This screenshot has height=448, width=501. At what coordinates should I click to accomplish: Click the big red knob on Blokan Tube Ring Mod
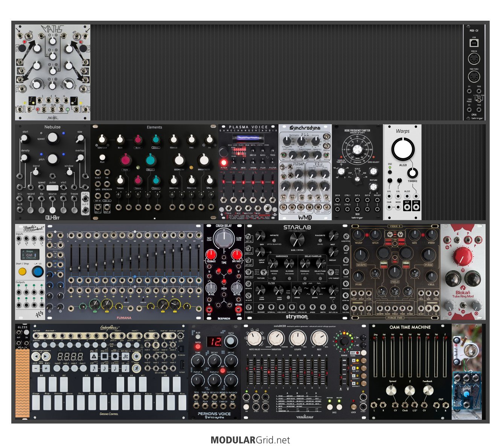tap(463, 257)
